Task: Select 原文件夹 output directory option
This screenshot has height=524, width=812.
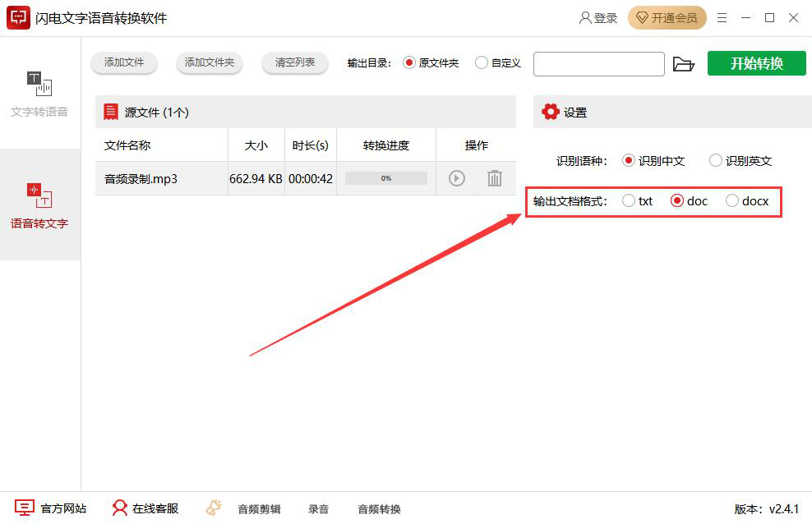Action: pos(431,63)
